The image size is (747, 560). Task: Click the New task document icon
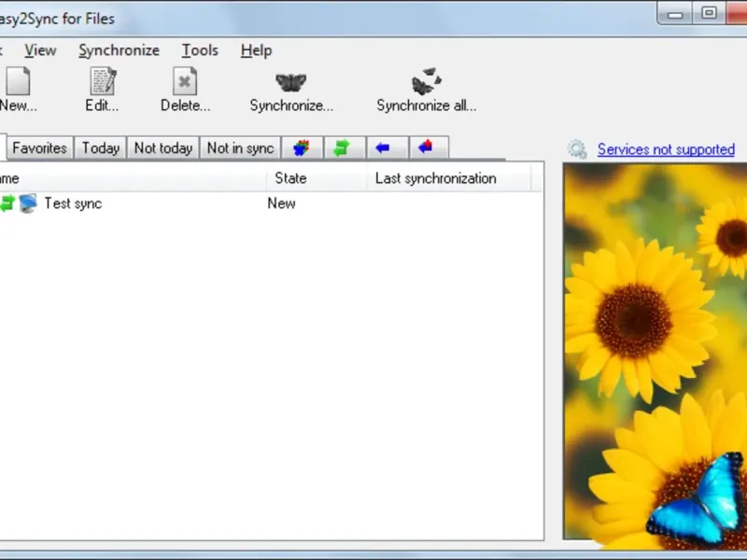[x=18, y=81]
